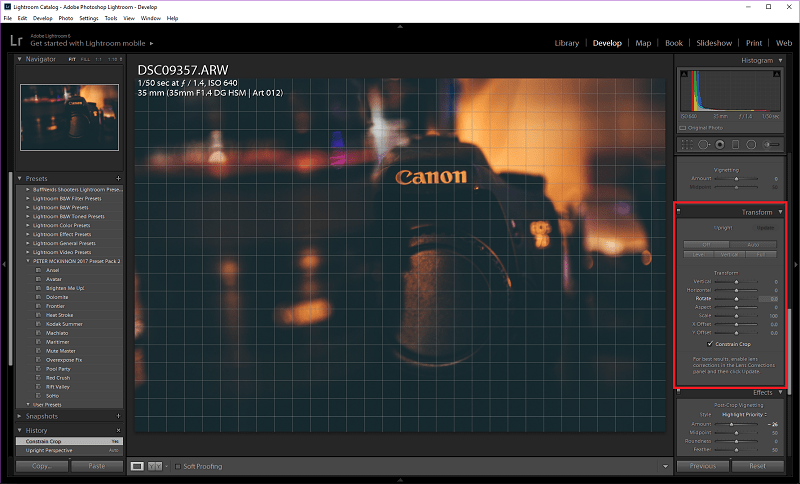
Task: Switch to the Library module
Action: point(567,43)
